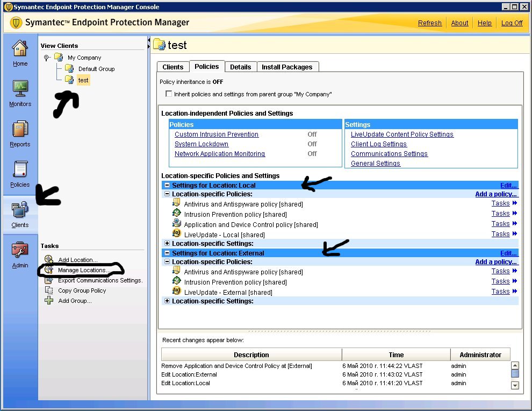
Task: Open the Details tab
Action: pos(241,67)
